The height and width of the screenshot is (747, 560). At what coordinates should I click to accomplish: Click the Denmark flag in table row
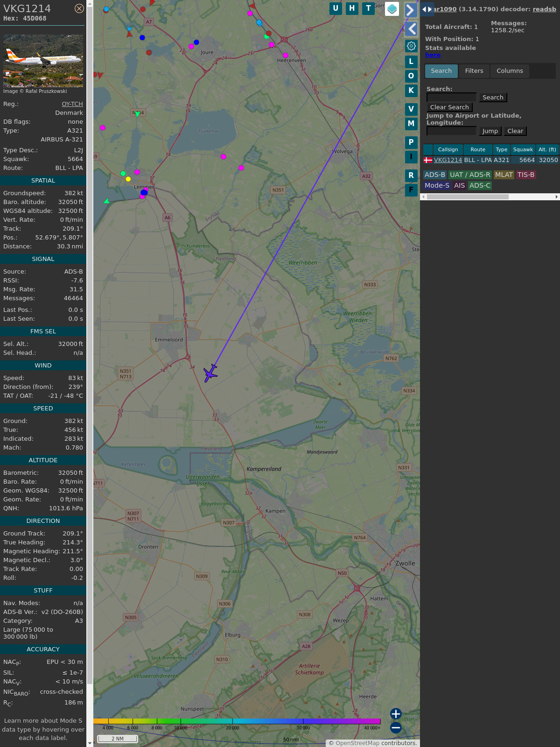(x=428, y=160)
